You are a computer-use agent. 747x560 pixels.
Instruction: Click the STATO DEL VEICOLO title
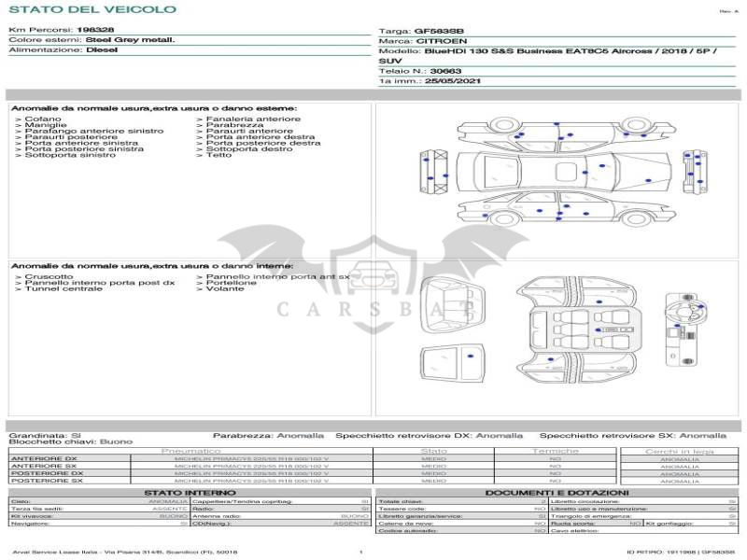pyautogui.click(x=92, y=9)
